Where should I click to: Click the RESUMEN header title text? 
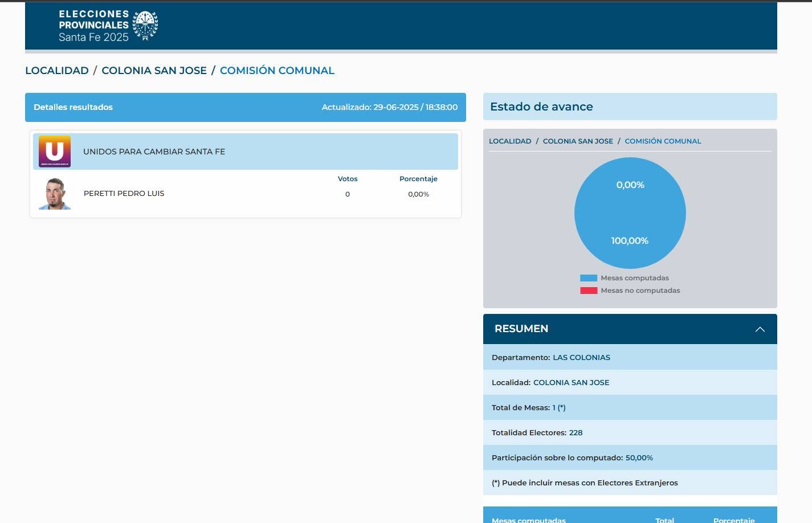click(x=521, y=329)
